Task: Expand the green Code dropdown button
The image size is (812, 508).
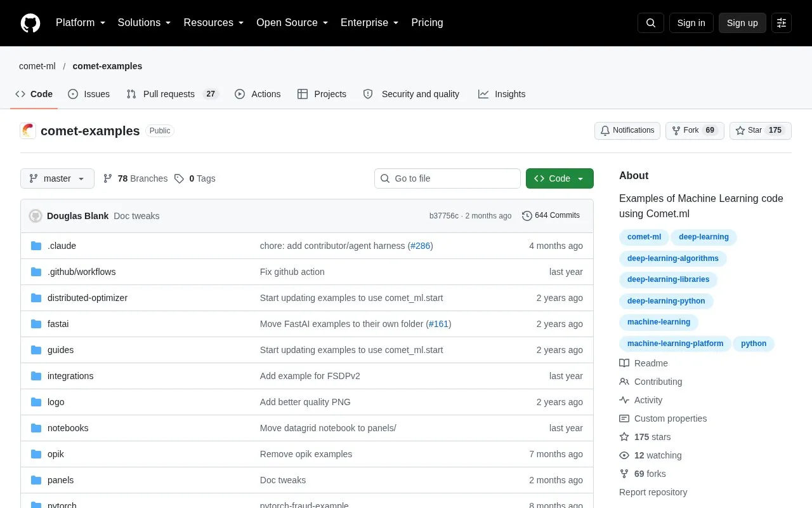Action: point(560,178)
